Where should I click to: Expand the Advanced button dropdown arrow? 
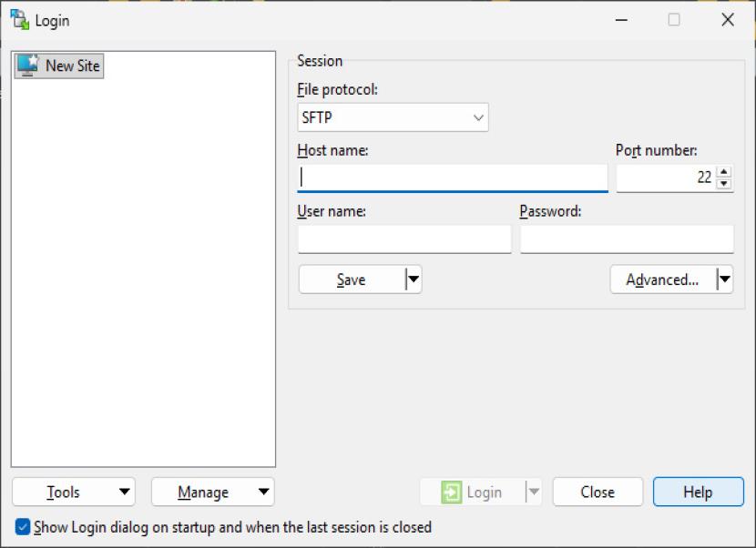tap(724, 279)
